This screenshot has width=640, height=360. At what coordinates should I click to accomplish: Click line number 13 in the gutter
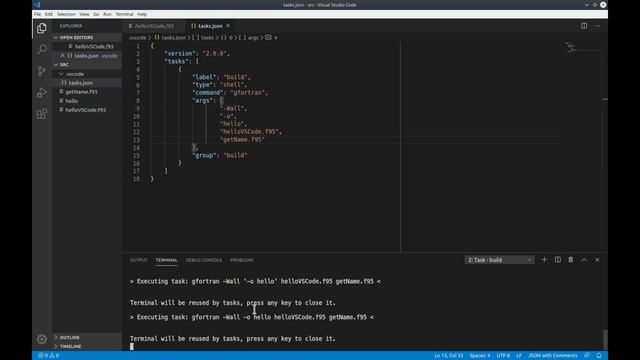tap(136, 140)
